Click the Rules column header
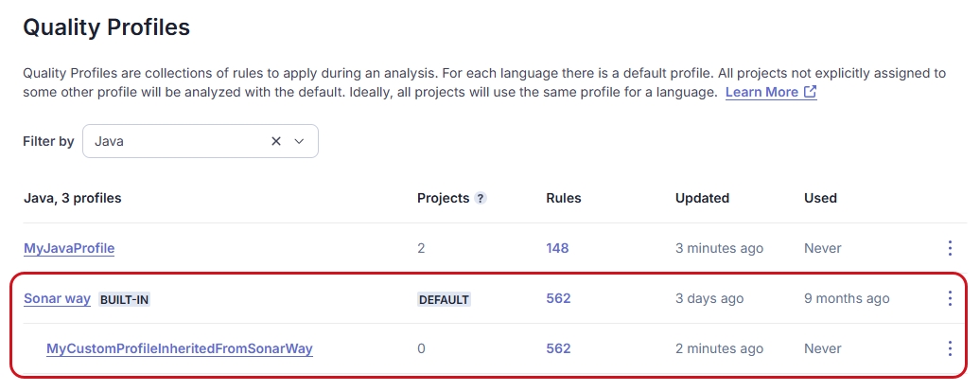The width and height of the screenshot is (980, 391). click(x=564, y=198)
